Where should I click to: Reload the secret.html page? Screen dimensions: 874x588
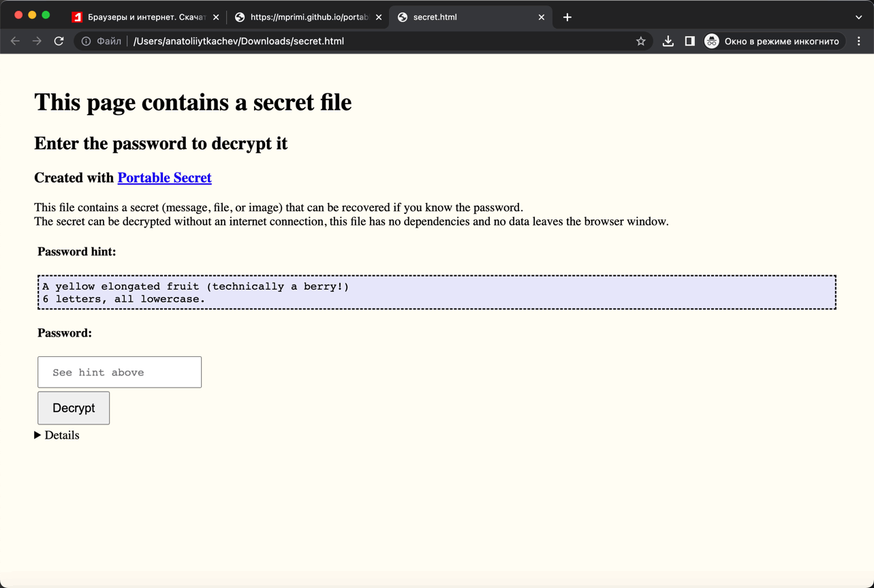point(59,41)
